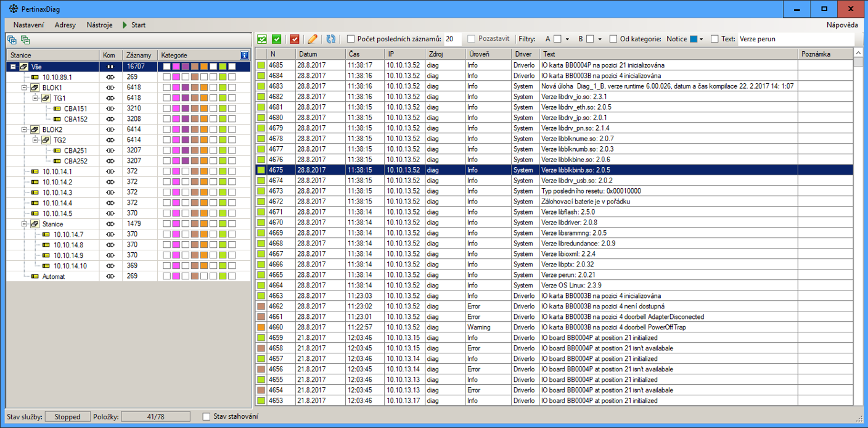Image resolution: width=868 pixels, height=428 pixels.
Task: Collapse the Stanice group tree node
Action: 25,224
